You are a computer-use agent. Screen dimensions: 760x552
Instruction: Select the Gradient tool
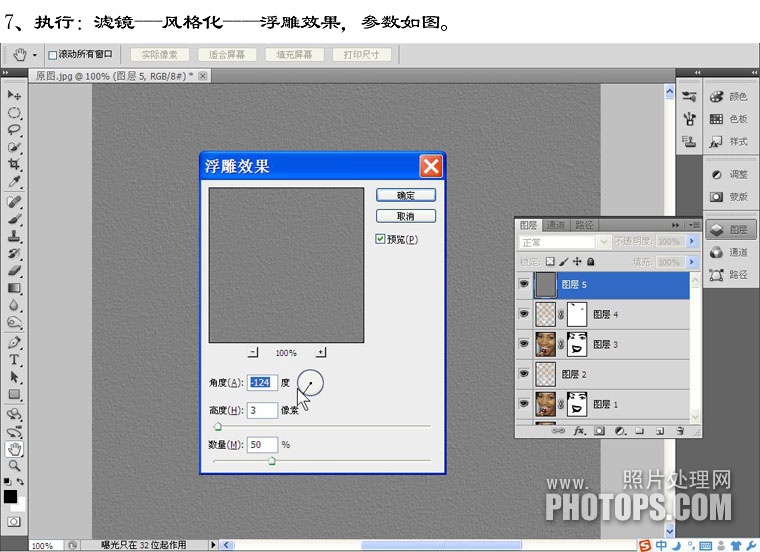pos(14,288)
